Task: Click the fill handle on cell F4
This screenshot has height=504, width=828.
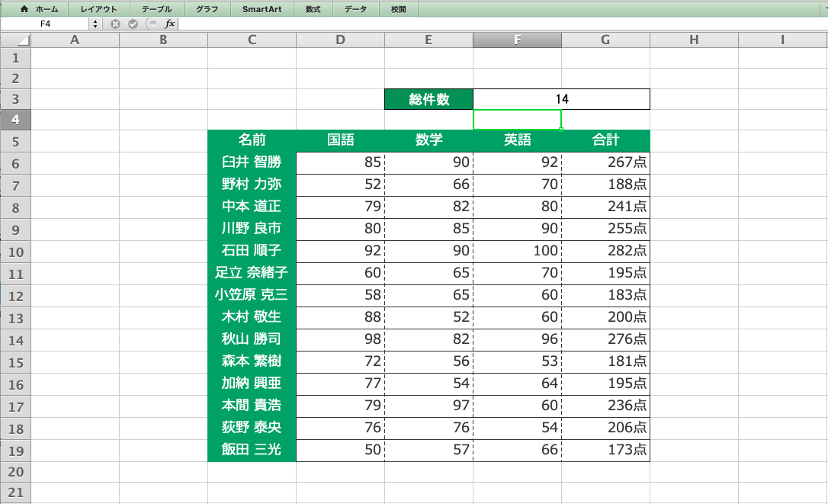Action: [561, 129]
